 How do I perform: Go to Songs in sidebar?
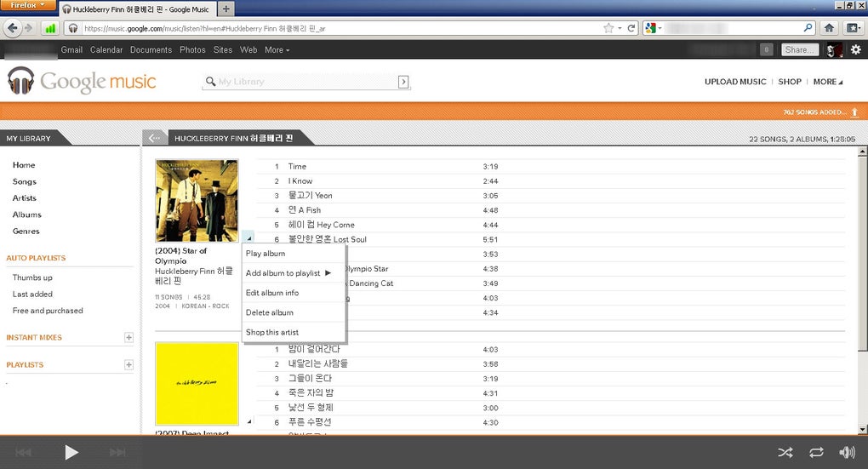[25, 181]
